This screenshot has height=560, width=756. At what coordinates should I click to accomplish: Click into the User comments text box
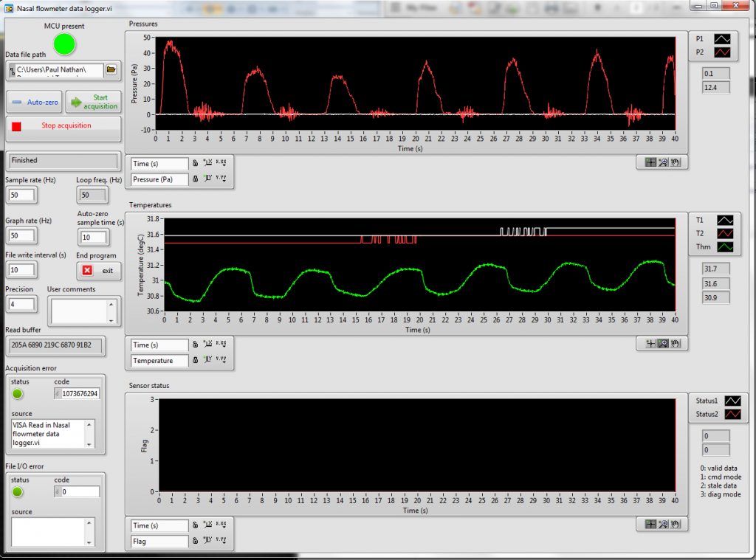click(x=79, y=311)
